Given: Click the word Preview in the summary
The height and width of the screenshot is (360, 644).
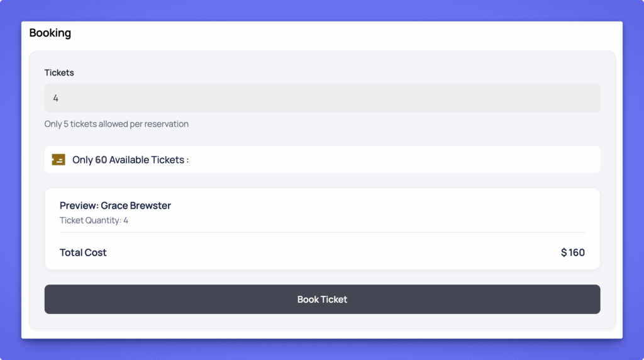Looking at the screenshot, I should click(x=79, y=206).
